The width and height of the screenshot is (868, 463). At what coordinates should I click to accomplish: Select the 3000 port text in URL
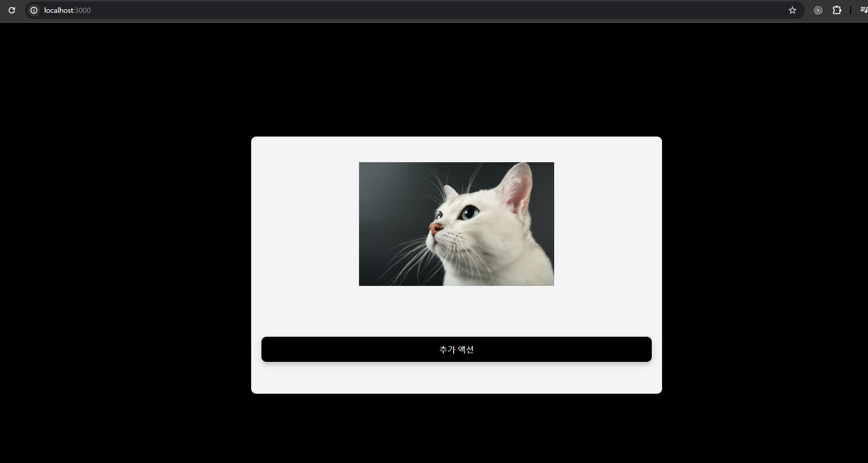pos(83,10)
